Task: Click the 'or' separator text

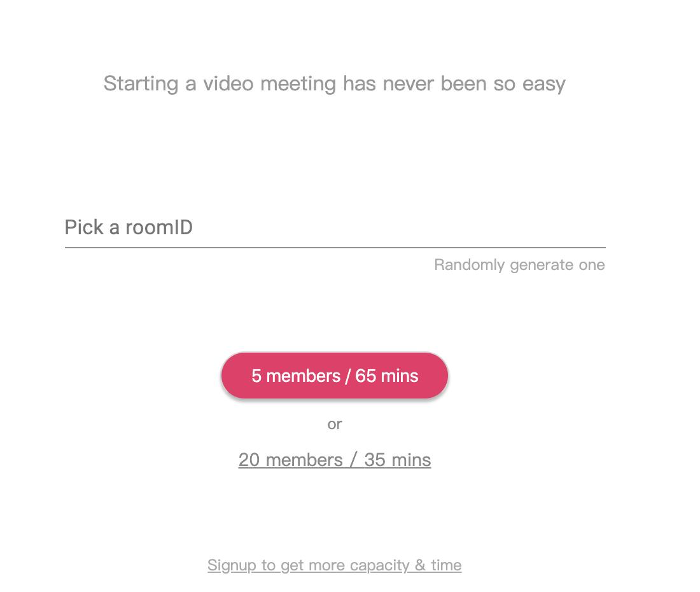Action: pos(335,424)
